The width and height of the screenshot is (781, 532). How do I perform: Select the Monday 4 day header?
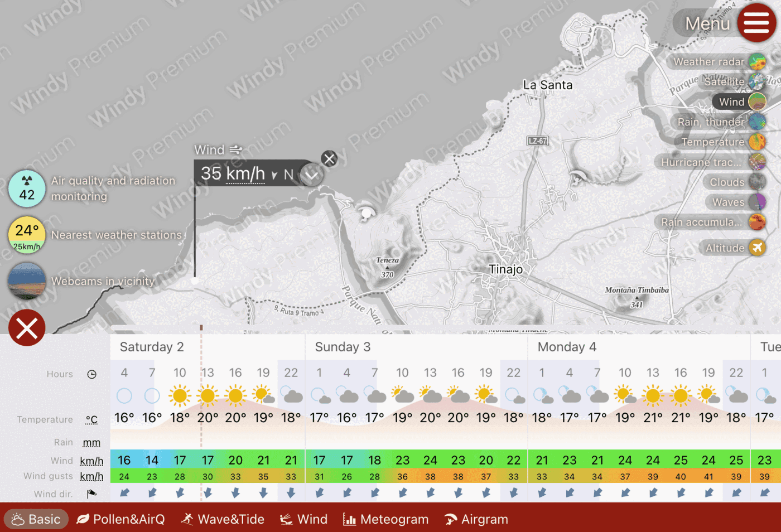click(567, 347)
